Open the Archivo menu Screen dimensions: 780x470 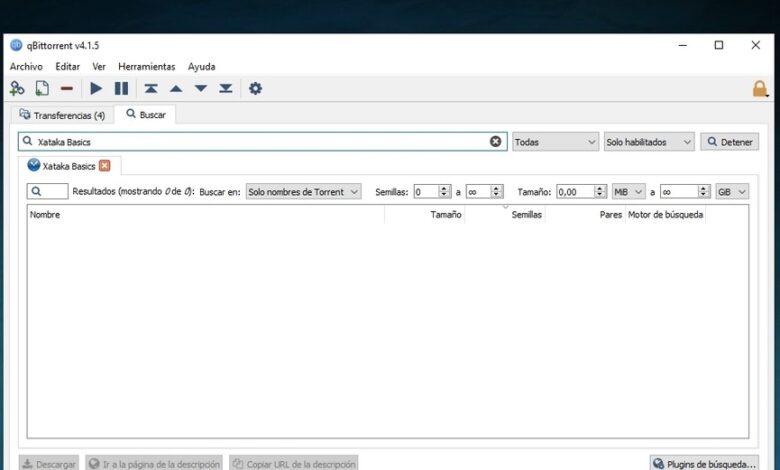point(26,67)
